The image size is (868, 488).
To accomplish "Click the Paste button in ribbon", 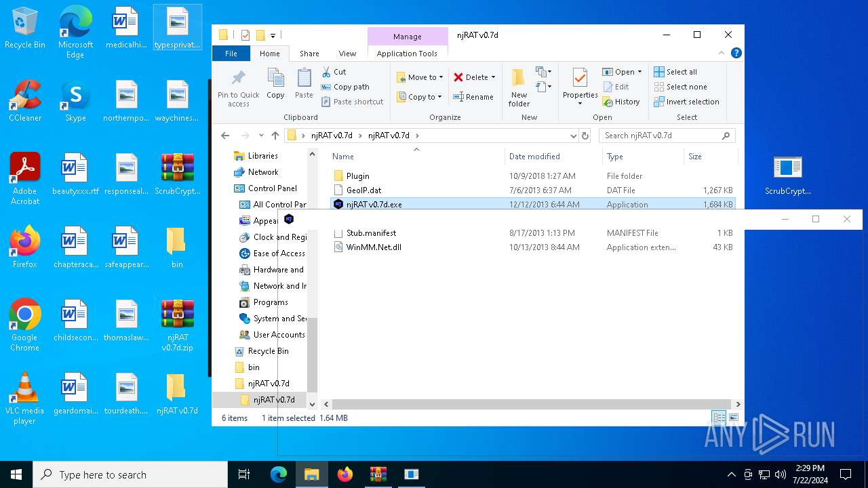I will coord(304,84).
